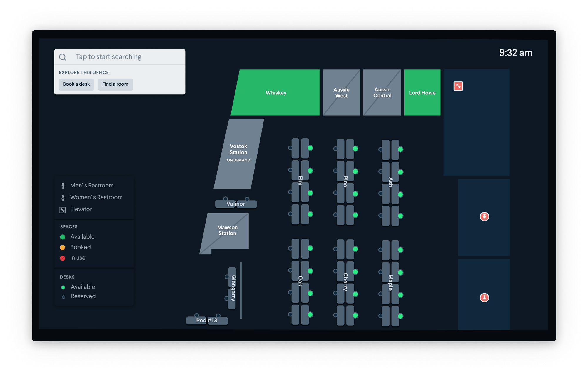Viewport: 588px width, 375px height.
Task: Click the red 'In use' indicator in the legend
Action: [x=63, y=258]
